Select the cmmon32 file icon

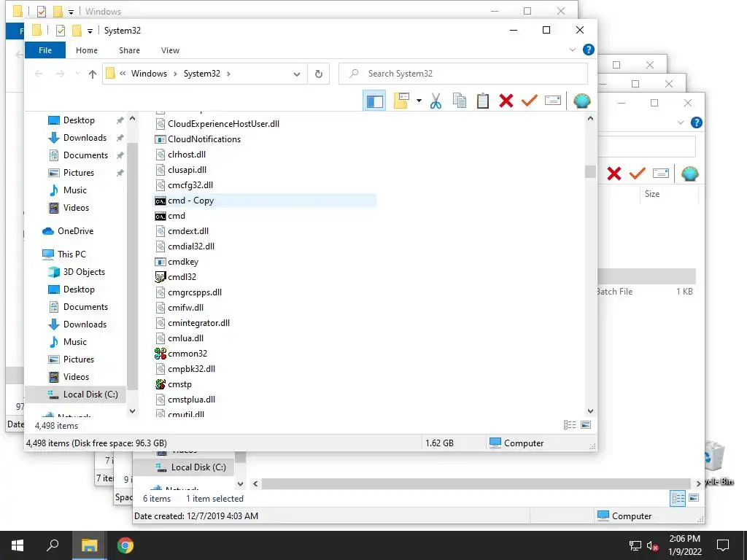[x=160, y=354]
